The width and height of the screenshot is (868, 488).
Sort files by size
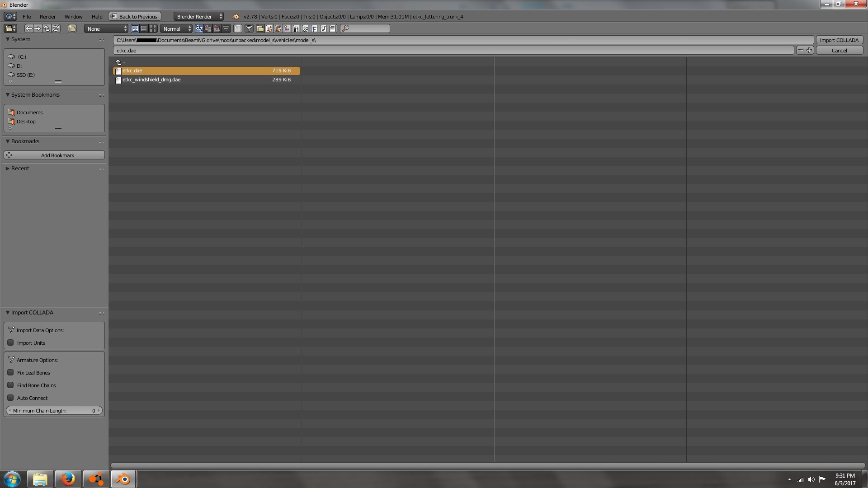[226, 28]
